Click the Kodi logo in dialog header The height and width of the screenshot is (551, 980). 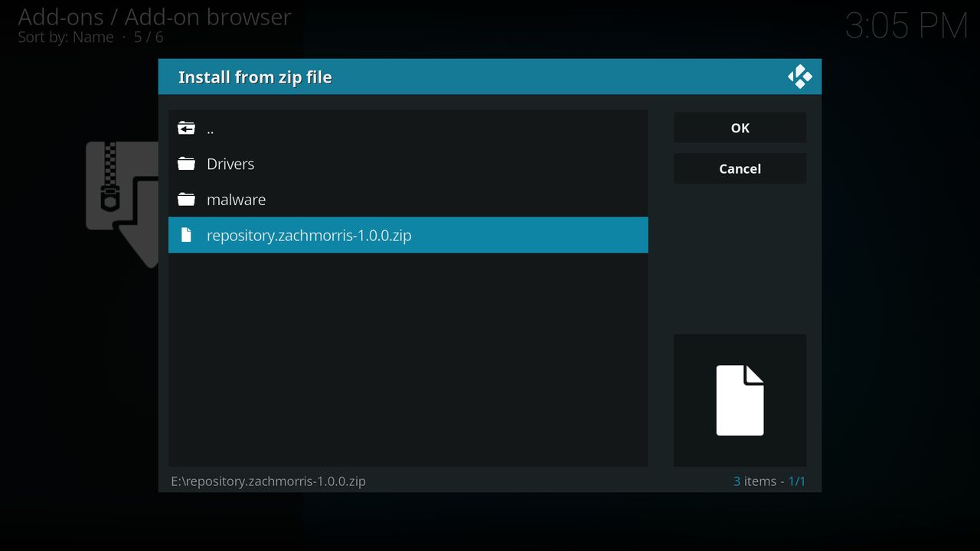tap(800, 77)
